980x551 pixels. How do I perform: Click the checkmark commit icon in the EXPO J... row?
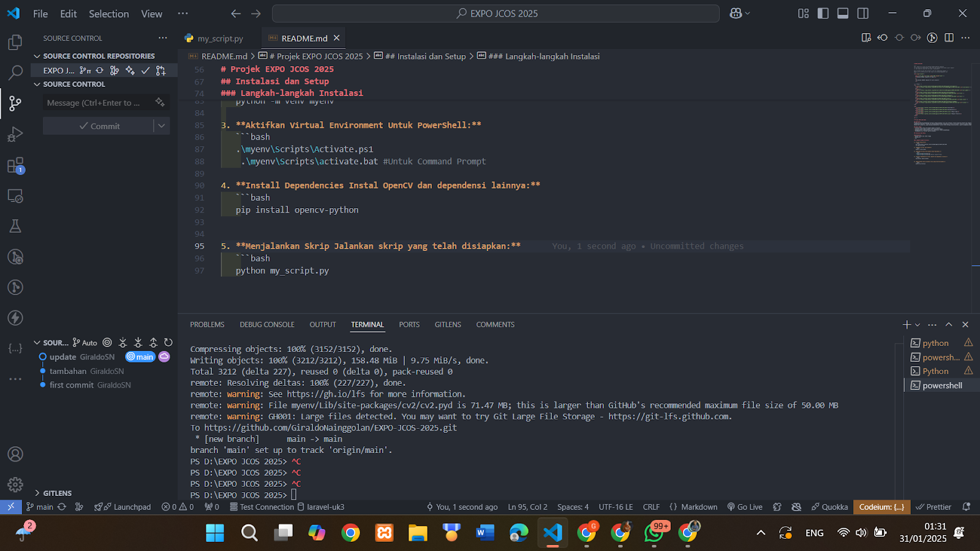(x=145, y=70)
